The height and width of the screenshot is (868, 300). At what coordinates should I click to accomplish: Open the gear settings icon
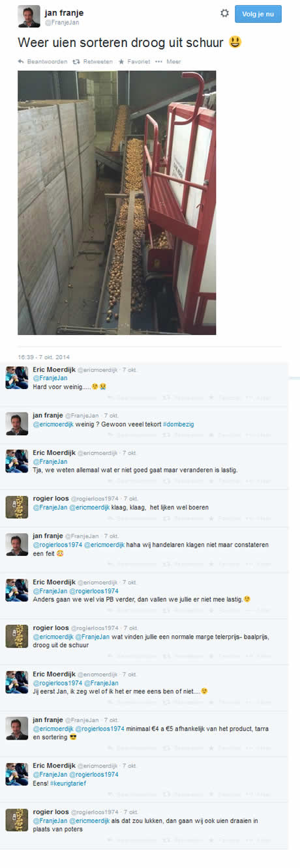[x=224, y=13]
